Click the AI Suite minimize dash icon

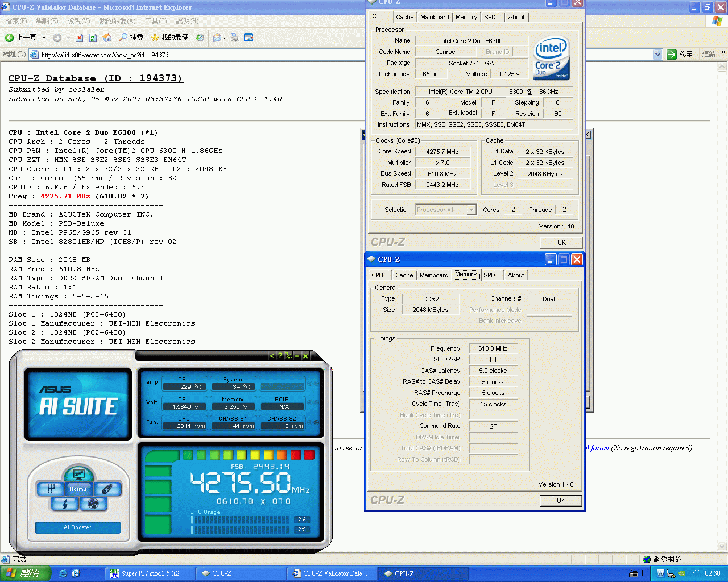297,356
